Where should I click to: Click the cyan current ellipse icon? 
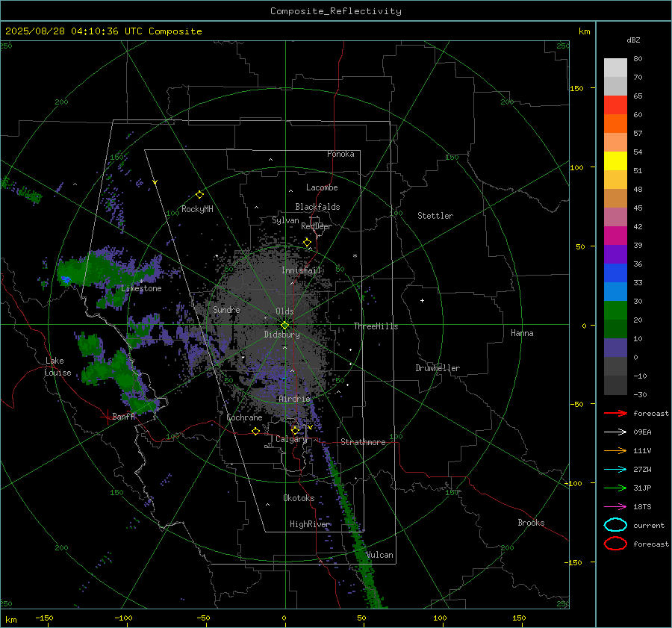pyautogui.click(x=615, y=525)
